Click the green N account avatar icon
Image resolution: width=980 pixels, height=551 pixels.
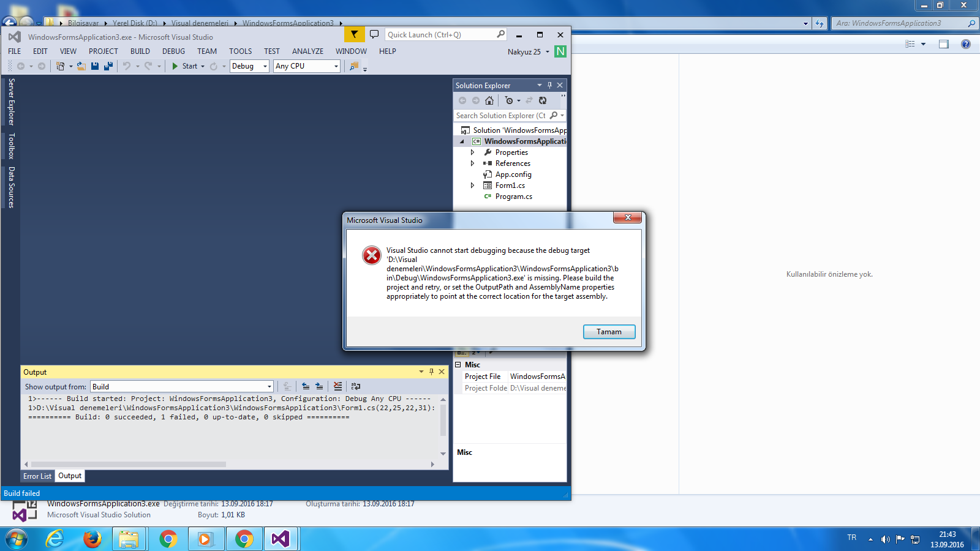(560, 51)
